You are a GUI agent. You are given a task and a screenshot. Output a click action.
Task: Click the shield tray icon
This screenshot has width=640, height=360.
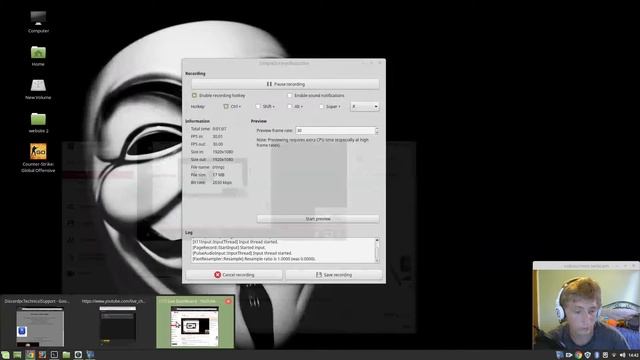(588, 355)
